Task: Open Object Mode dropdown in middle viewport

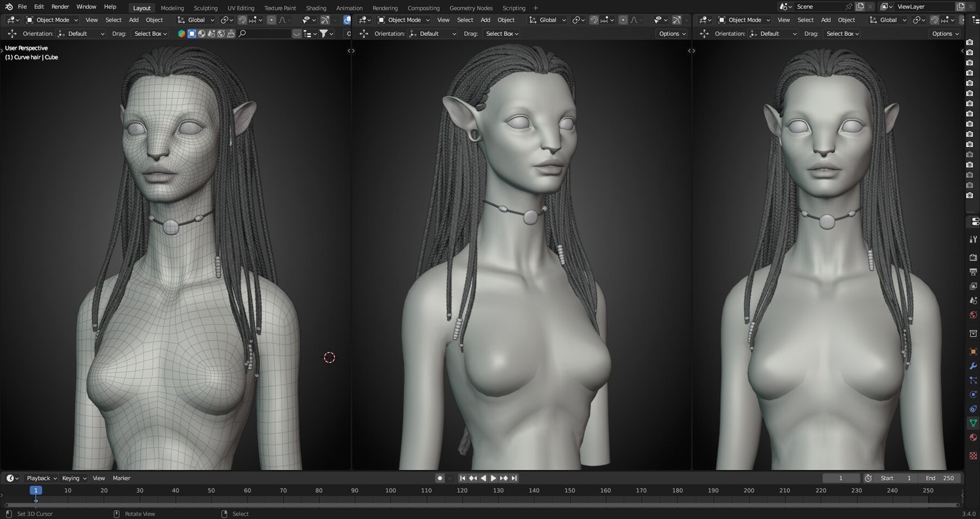Action: pyautogui.click(x=404, y=20)
